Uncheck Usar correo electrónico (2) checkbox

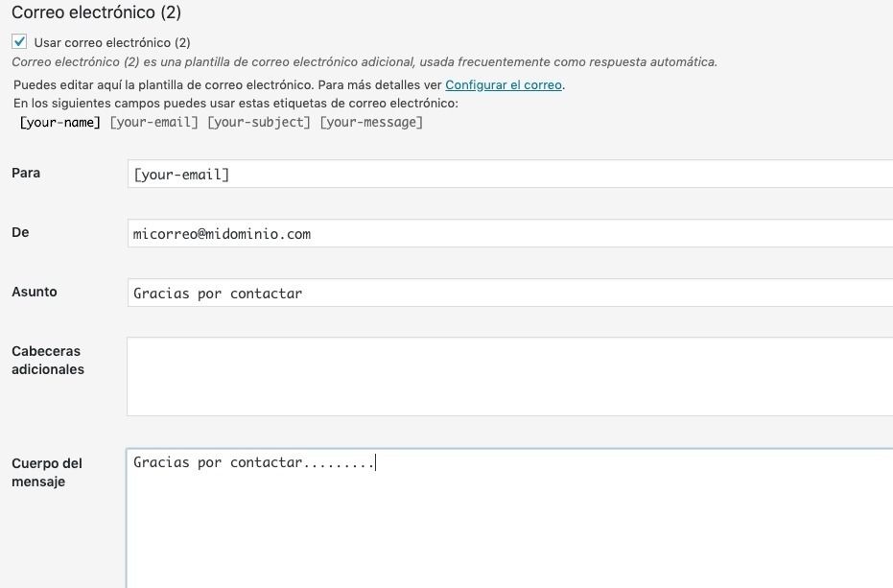coord(19,41)
